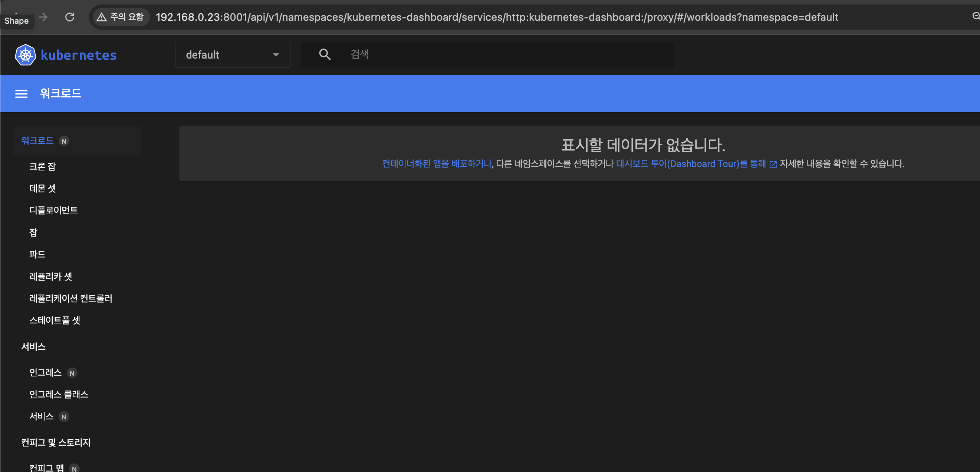The width and height of the screenshot is (980, 472).
Task: Click the 컨테이너화된 앱을 배포하거나 link
Action: pos(436,164)
